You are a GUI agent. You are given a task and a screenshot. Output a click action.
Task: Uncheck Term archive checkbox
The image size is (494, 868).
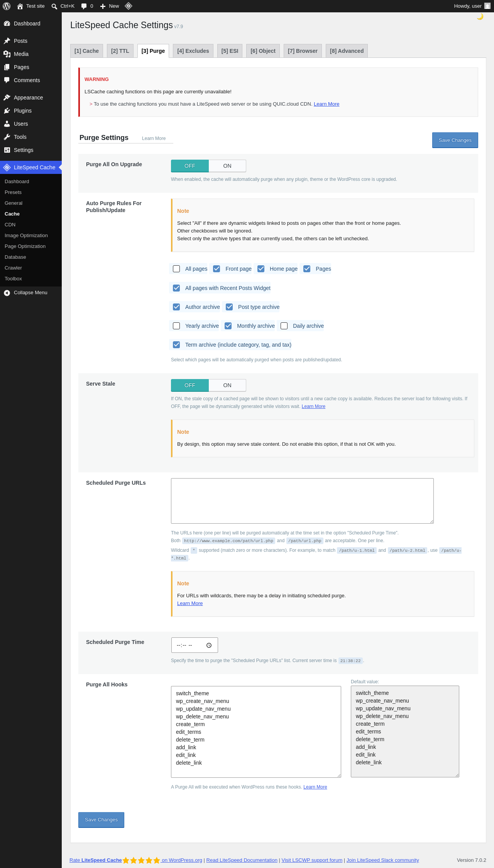tap(176, 345)
